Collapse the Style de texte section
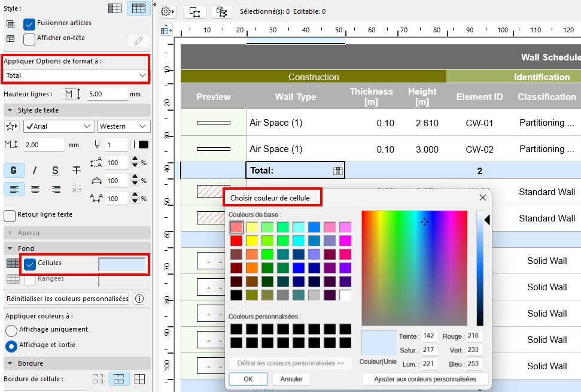The width and height of the screenshot is (581, 392). tap(10, 110)
